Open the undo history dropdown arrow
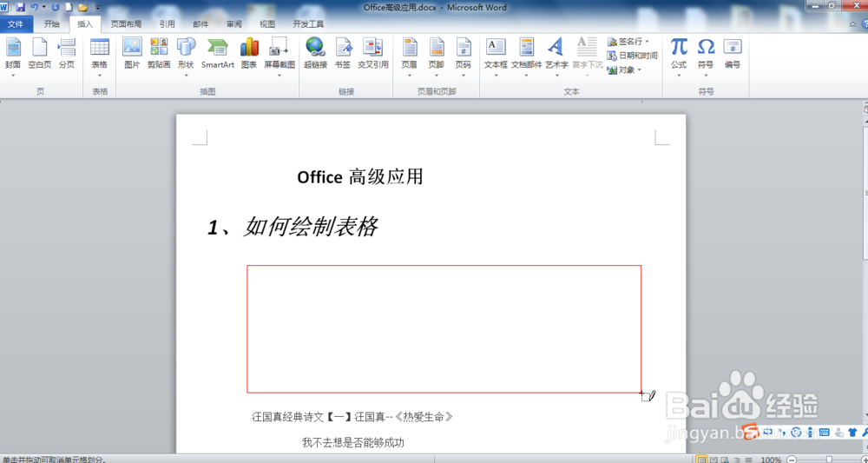Image resolution: width=868 pixels, height=463 pixels. [43, 7]
